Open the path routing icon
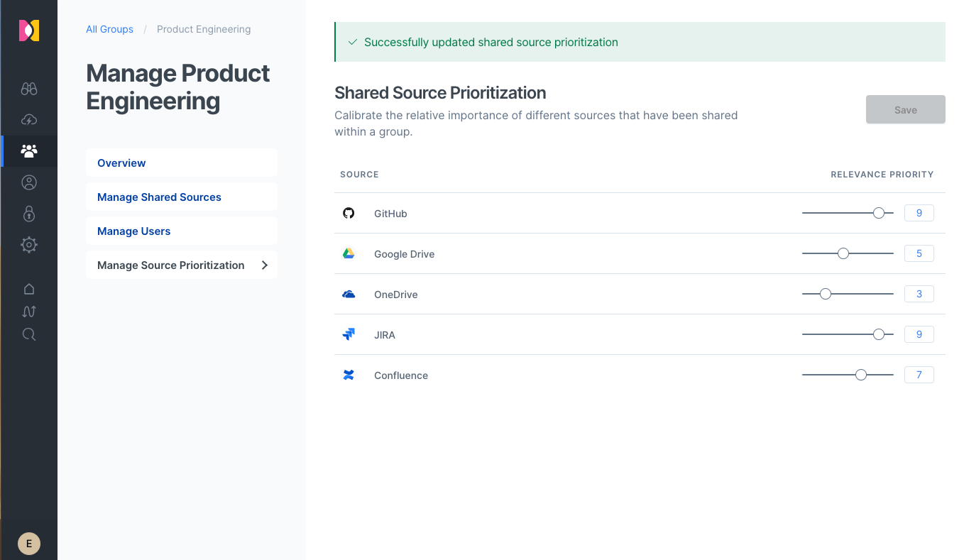 pyautogui.click(x=29, y=312)
